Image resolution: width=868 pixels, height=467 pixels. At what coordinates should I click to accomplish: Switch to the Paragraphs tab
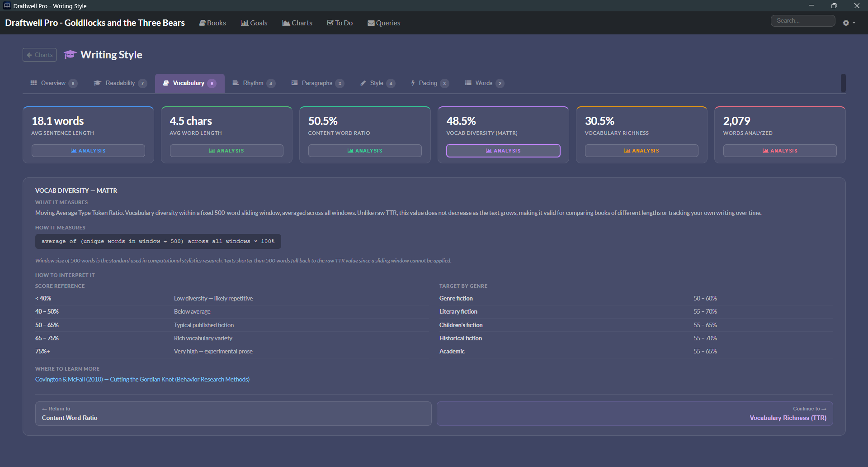coord(318,83)
